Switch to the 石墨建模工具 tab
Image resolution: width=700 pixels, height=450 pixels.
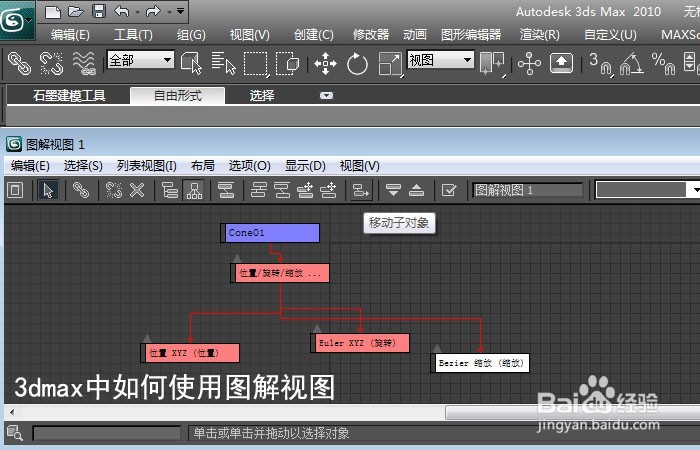click(x=69, y=96)
